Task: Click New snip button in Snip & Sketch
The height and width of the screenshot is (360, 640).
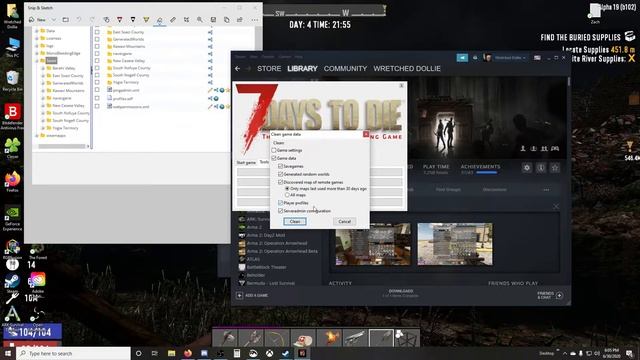Action: point(38,20)
